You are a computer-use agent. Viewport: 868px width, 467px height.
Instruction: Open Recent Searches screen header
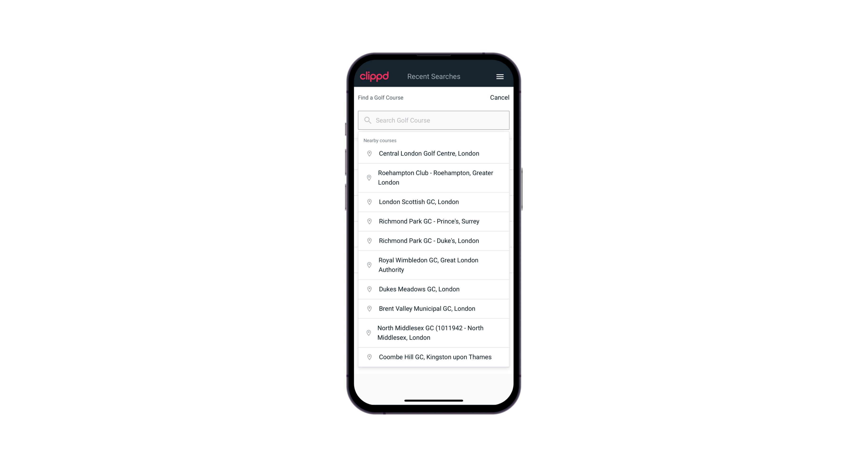[434, 76]
